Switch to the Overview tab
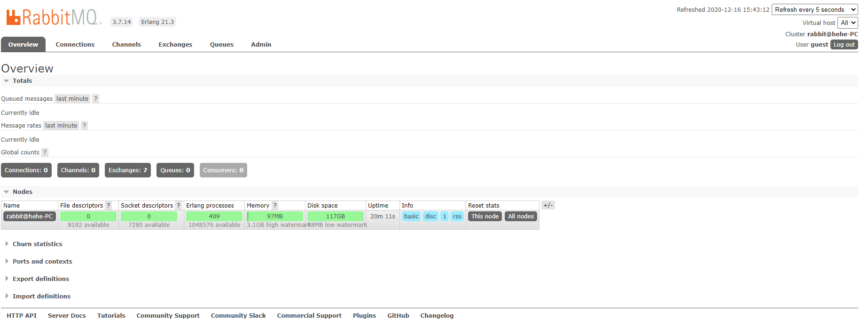Screen dimensions: 868x321 coord(23,44)
